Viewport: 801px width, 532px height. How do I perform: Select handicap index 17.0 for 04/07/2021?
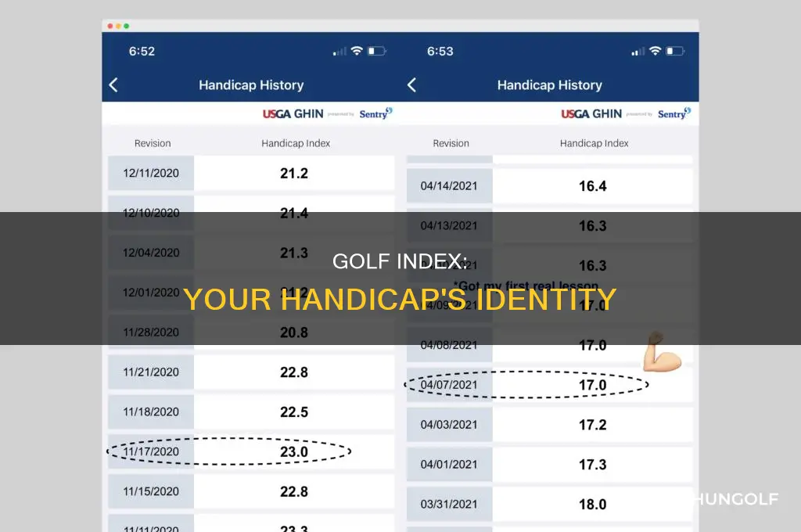click(593, 385)
